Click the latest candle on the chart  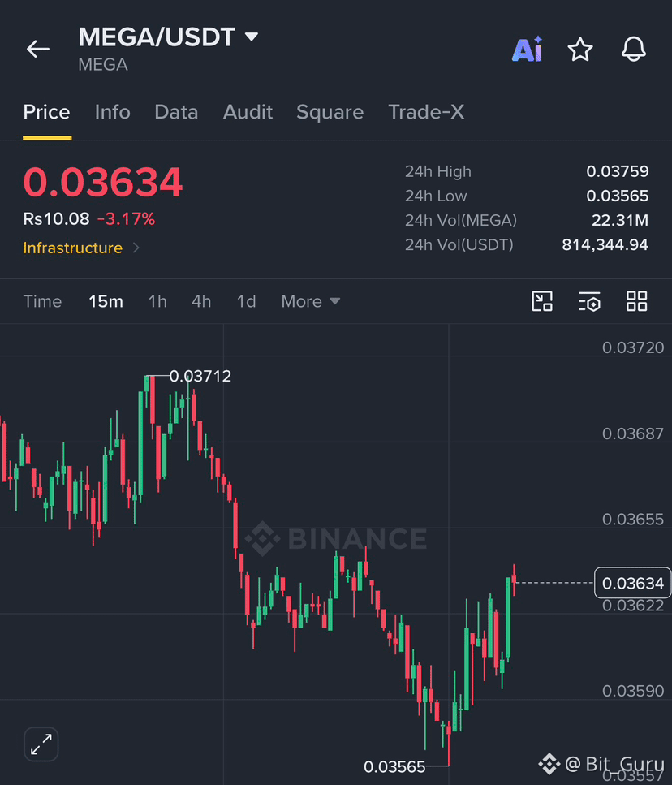coord(514,580)
